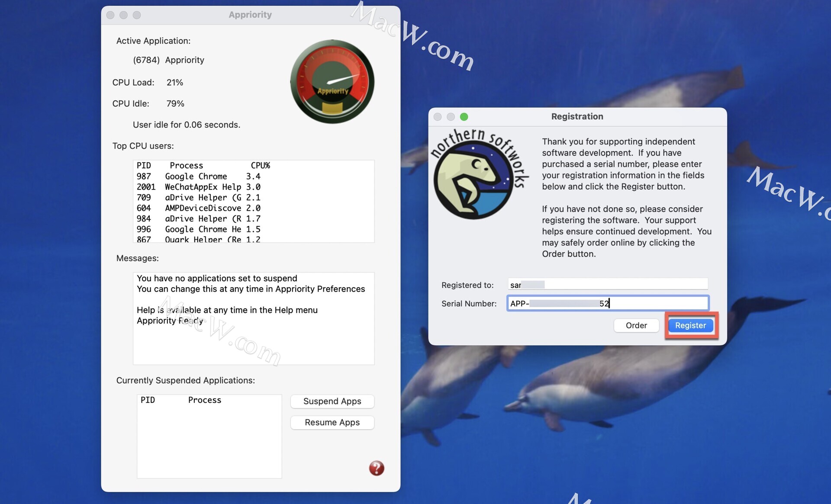Click the Appriority window title bar text
831x504 pixels.
[x=250, y=15]
